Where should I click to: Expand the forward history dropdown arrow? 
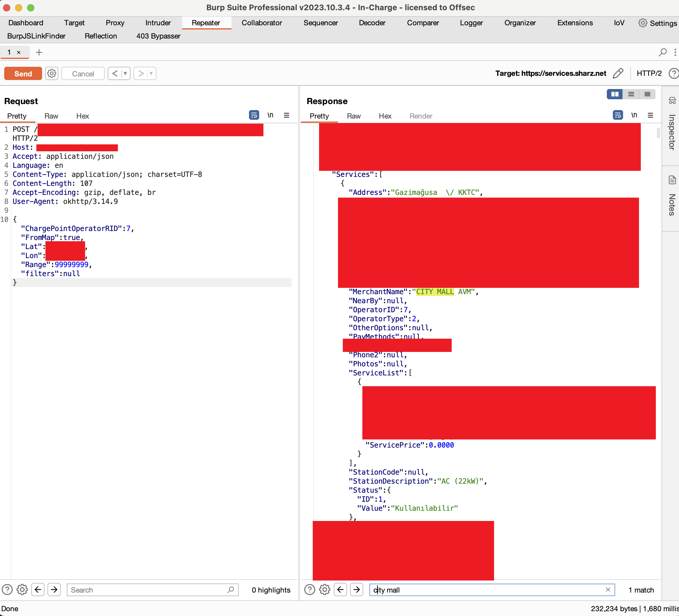(152, 73)
